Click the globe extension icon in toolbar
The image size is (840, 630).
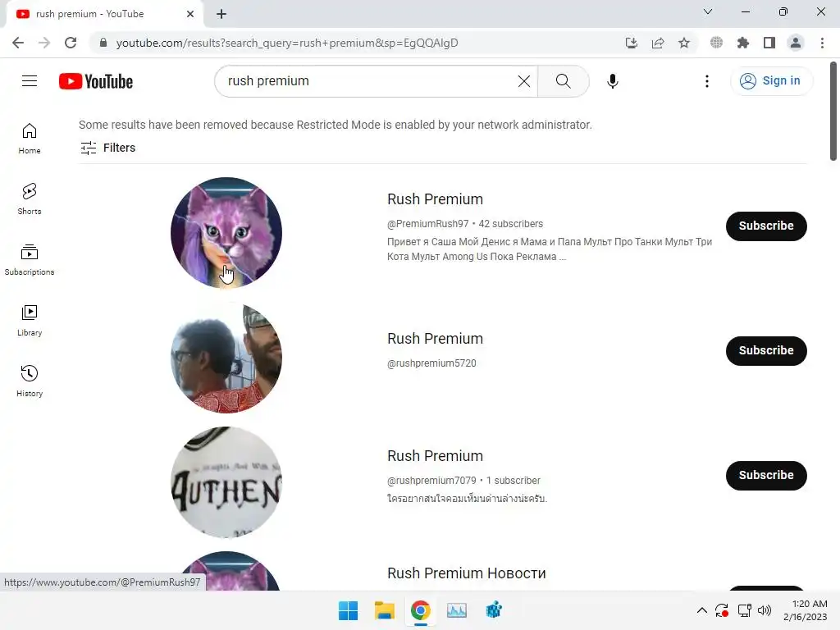click(x=716, y=43)
